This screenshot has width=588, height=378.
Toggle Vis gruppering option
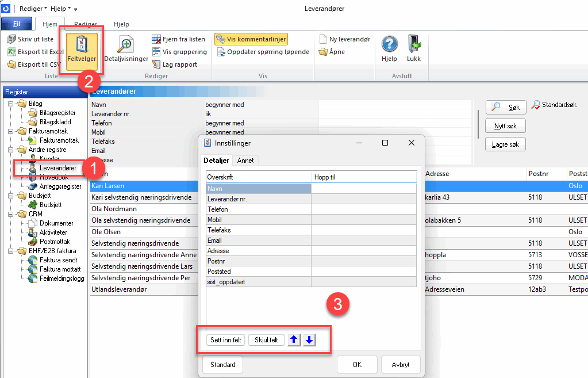coord(179,52)
